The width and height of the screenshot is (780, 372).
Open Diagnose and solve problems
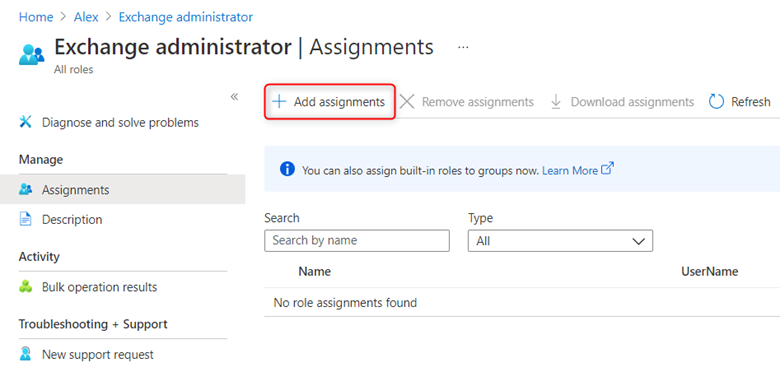pos(120,122)
